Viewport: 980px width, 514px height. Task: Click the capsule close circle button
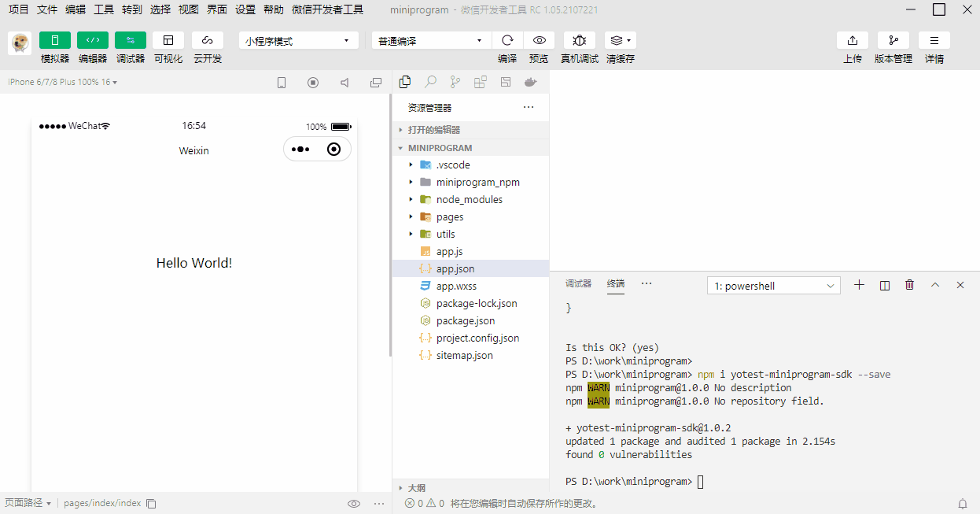point(333,149)
